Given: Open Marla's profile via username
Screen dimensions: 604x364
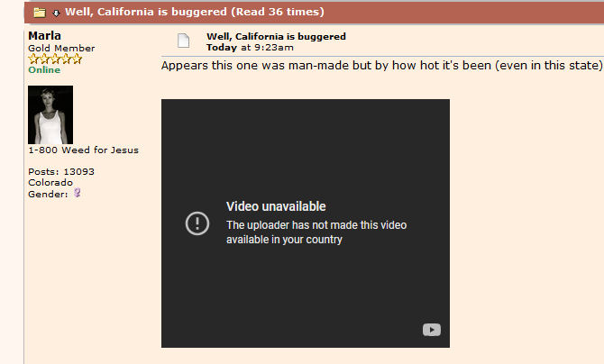Looking at the screenshot, I should [45, 36].
